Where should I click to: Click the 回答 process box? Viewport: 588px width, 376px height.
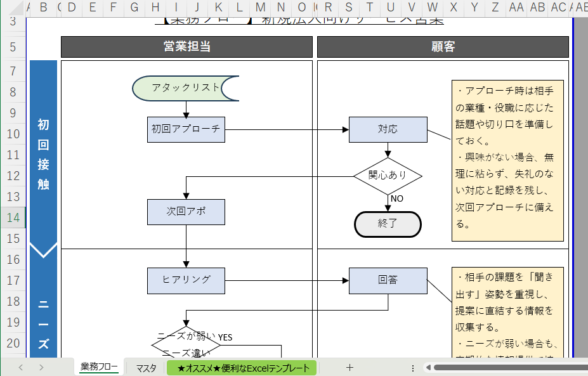pos(388,280)
